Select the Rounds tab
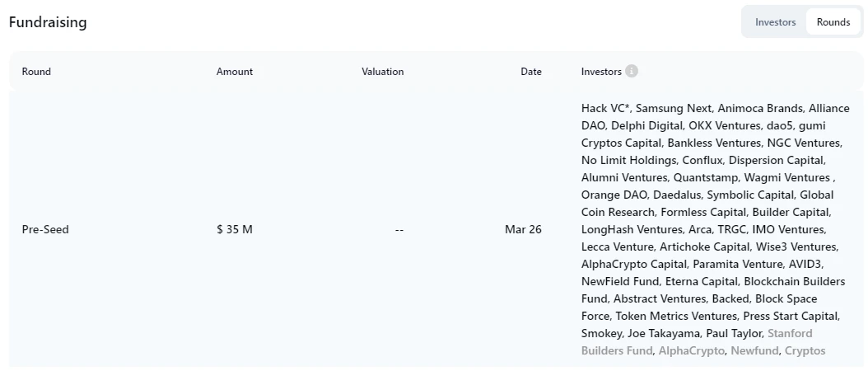The width and height of the screenshot is (868, 371). [x=833, y=22]
